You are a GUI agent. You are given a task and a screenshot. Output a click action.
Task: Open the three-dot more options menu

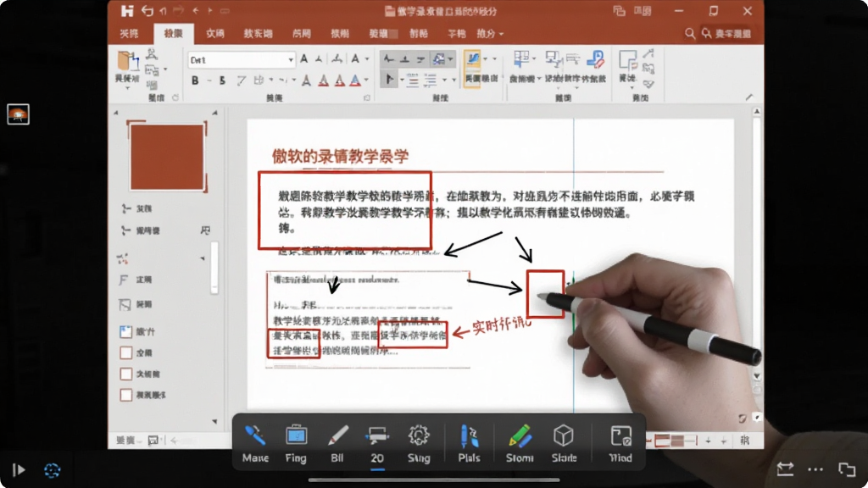tap(815, 469)
